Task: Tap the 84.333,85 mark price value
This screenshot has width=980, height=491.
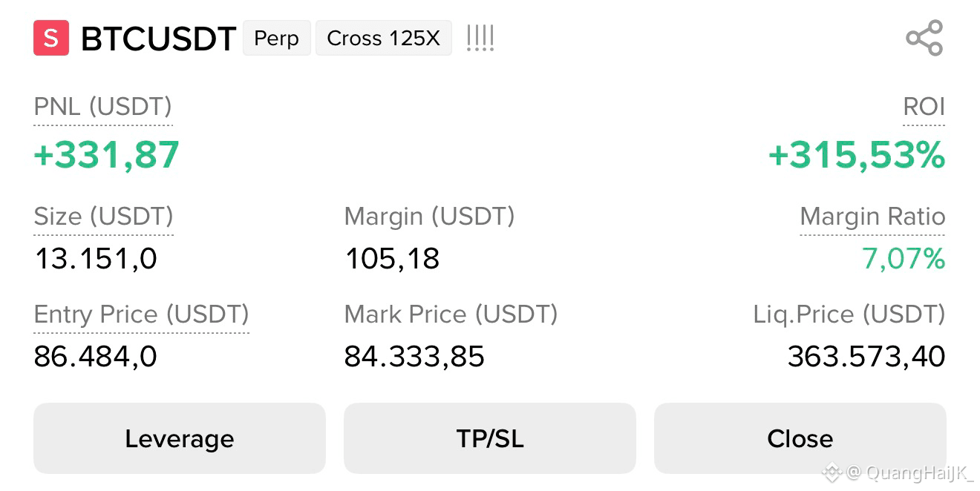Action: pos(414,357)
